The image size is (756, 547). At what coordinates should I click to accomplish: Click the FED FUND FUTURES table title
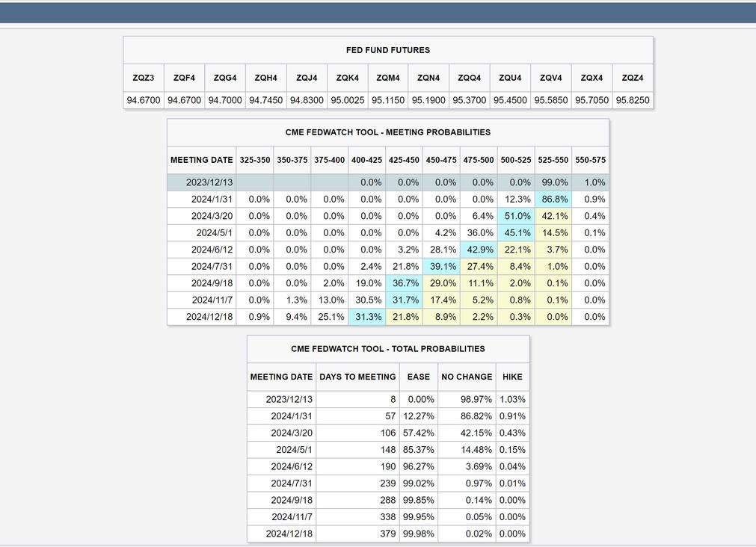point(388,50)
